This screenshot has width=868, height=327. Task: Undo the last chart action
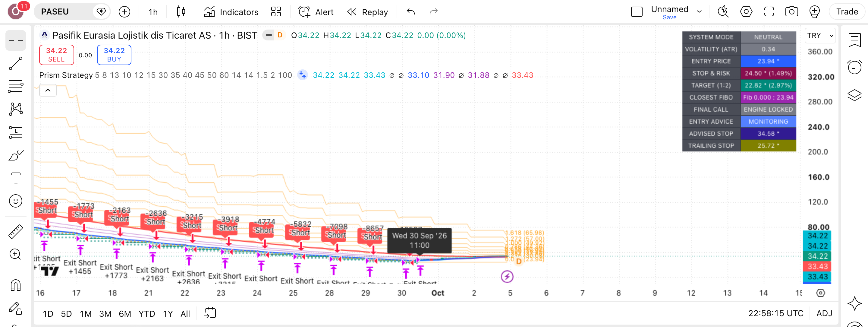pos(411,12)
